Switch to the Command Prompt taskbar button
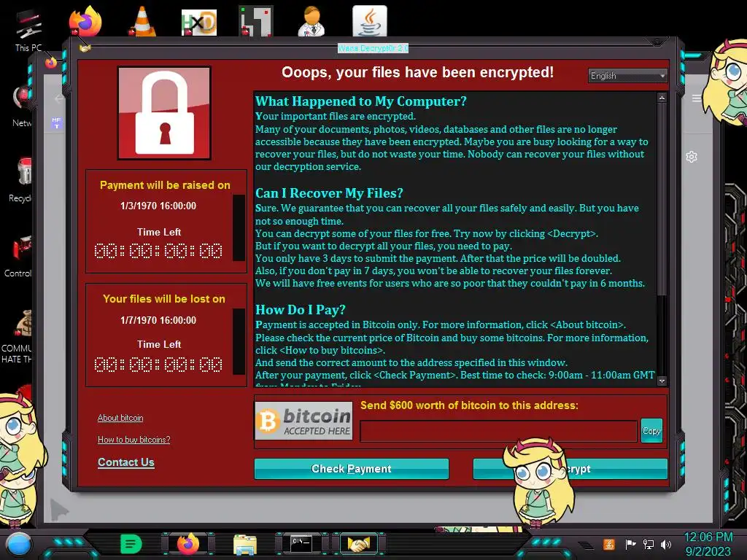747x560 pixels. tap(301, 543)
